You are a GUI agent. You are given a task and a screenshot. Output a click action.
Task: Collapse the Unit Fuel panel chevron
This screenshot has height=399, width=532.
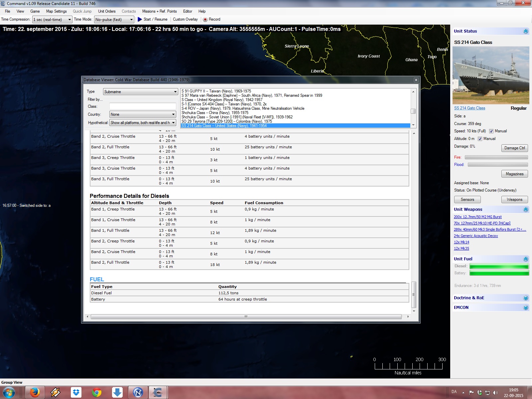[526, 259]
